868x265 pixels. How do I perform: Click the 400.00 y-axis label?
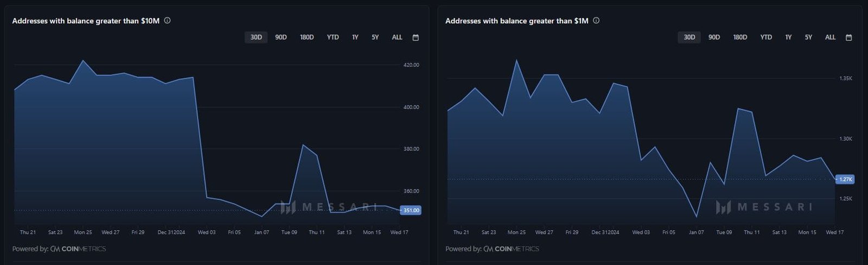(x=411, y=108)
